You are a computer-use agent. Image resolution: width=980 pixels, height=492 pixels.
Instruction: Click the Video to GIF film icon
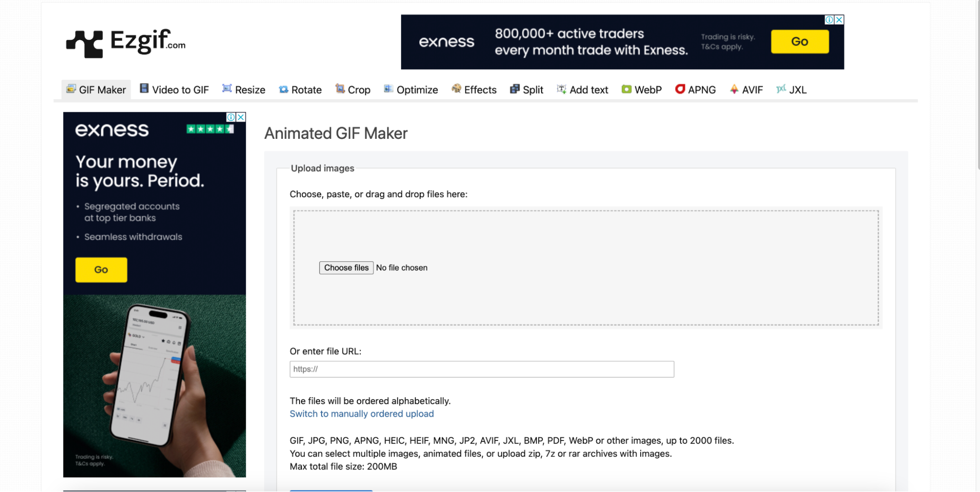click(x=144, y=88)
